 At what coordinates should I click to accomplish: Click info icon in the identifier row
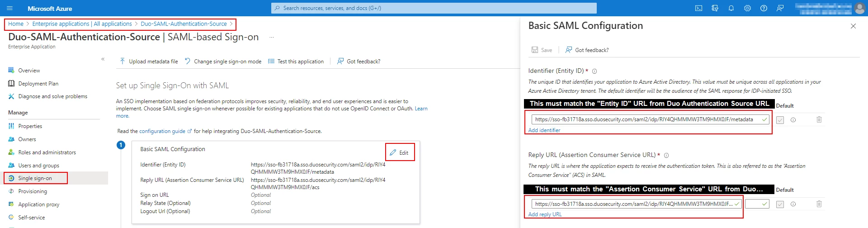pos(793,120)
